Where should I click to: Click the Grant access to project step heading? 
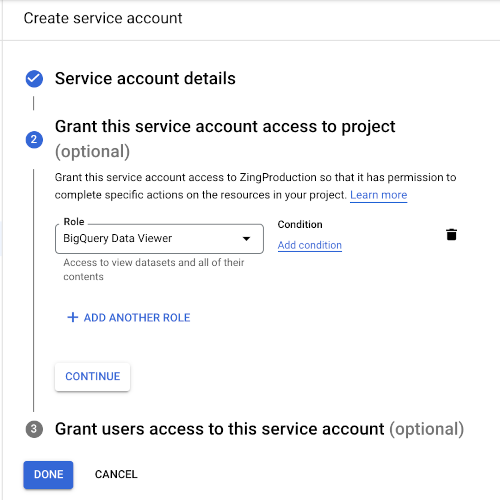pyautogui.click(x=225, y=139)
